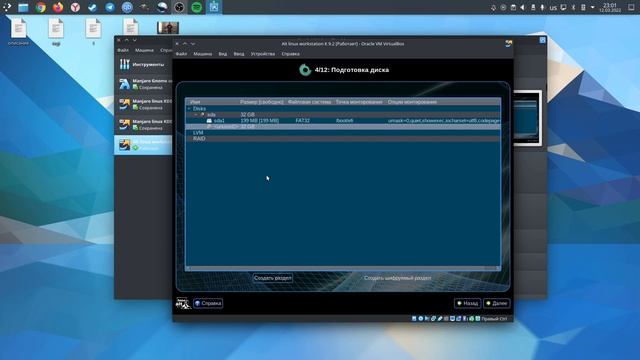
Task: Open Устройства menu of the VM window
Action: click(x=263, y=54)
